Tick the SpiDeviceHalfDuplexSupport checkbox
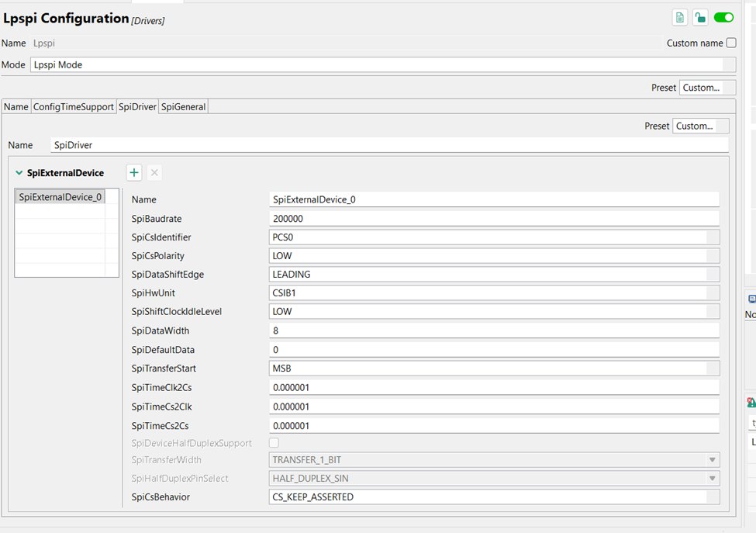 coord(274,442)
